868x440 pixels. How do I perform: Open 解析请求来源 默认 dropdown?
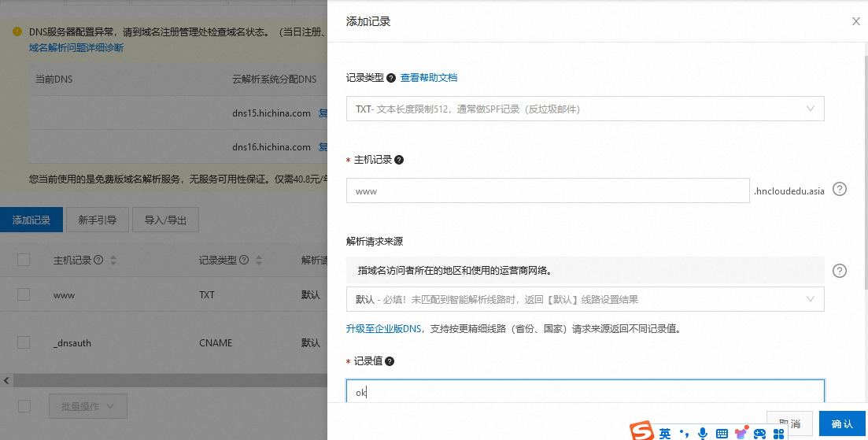point(585,299)
